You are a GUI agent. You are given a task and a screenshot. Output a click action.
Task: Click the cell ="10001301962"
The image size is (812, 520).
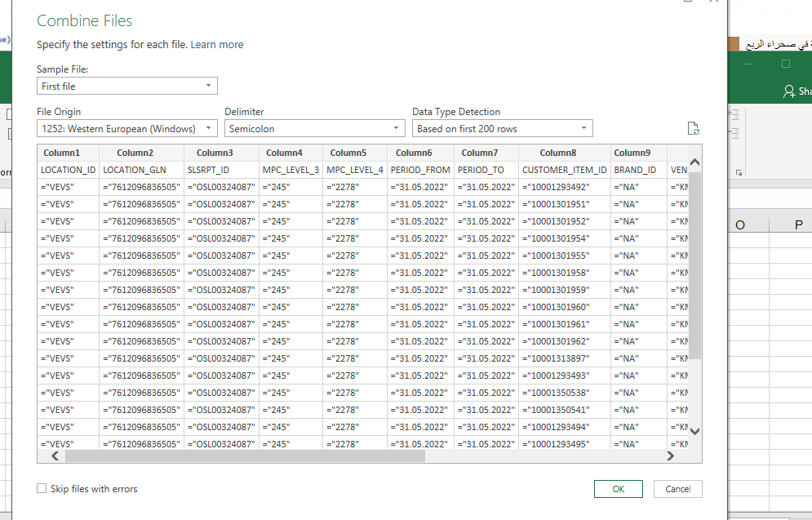point(565,340)
